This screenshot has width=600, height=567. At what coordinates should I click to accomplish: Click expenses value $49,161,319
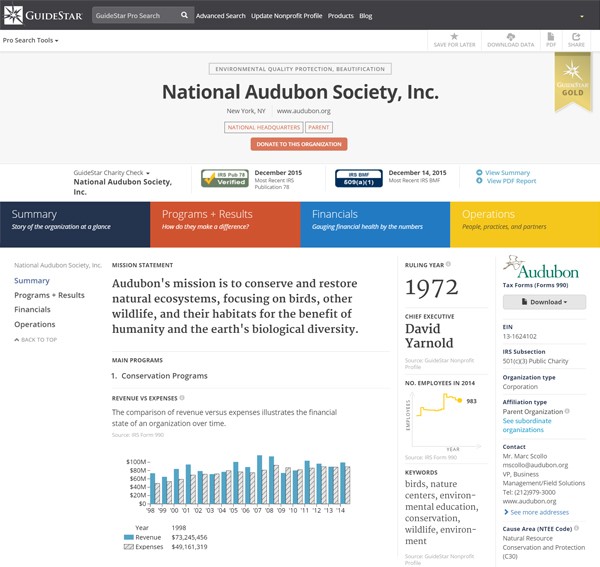[189, 547]
